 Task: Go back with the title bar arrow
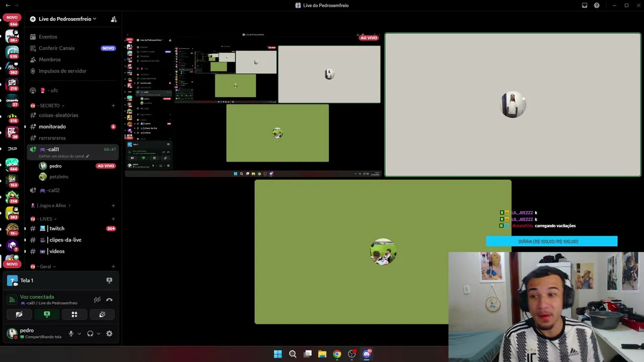pos(8,6)
